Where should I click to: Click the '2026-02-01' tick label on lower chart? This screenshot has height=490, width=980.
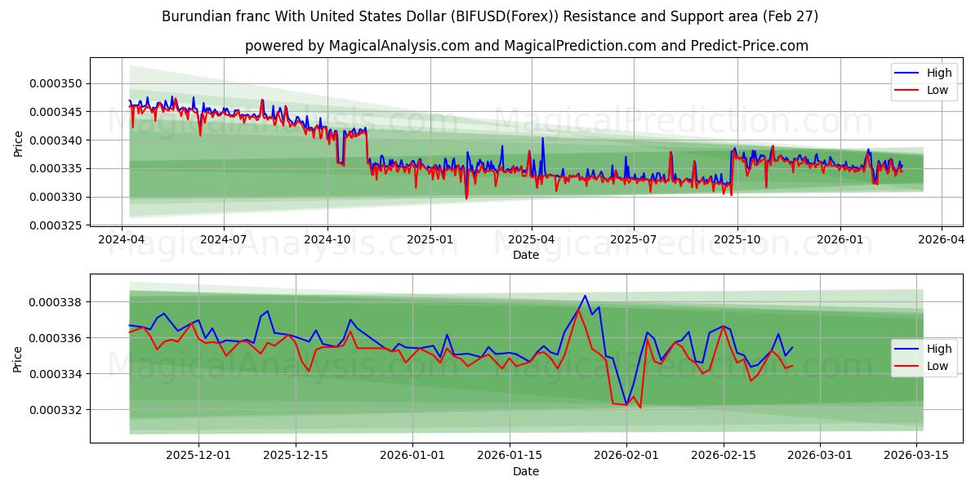(626, 457)
